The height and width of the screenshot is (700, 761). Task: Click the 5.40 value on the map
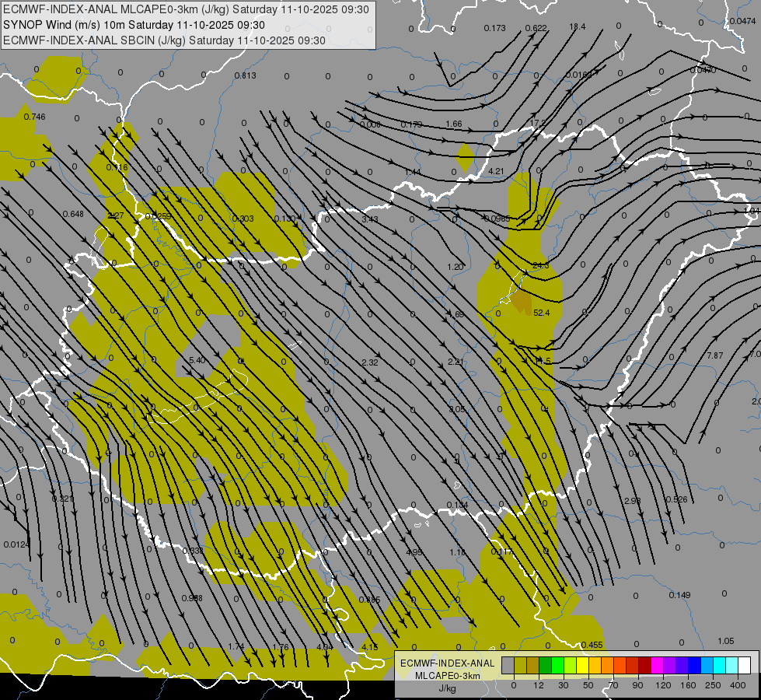[x=197, y=360]
